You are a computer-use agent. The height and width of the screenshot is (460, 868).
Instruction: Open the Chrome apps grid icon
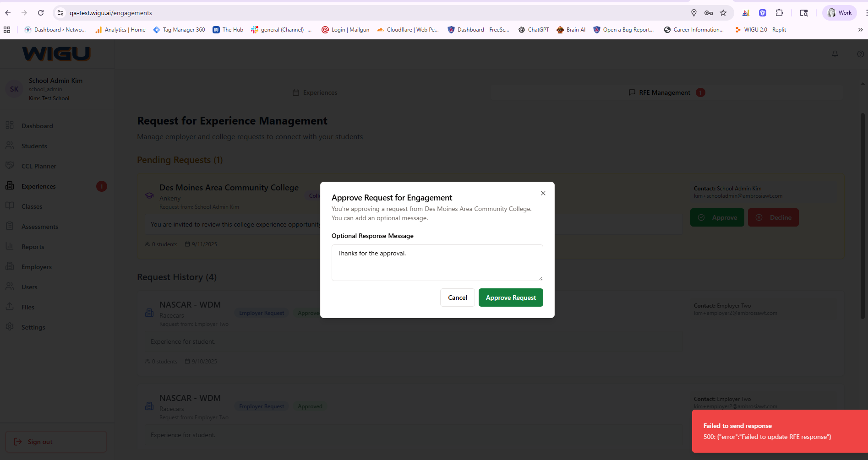(7, 30)
